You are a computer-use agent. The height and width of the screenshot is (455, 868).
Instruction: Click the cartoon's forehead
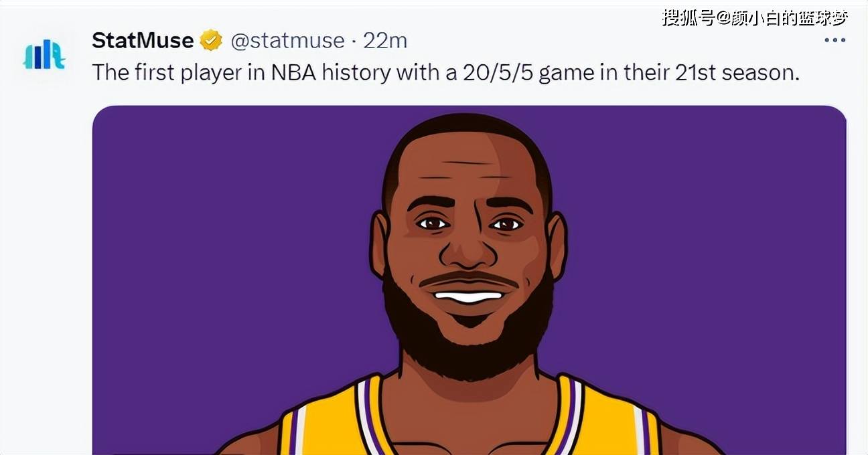[469, 167]
